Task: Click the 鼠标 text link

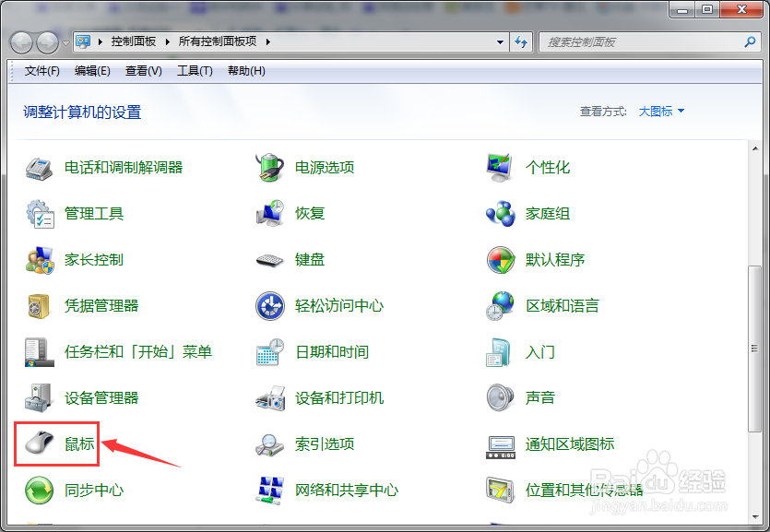Action: pos(79,444)
